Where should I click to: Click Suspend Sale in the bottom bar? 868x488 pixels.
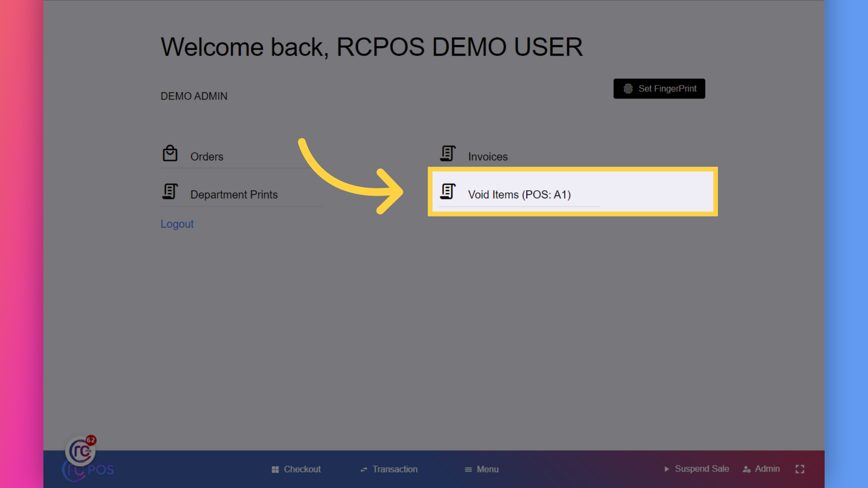(696, 469)
